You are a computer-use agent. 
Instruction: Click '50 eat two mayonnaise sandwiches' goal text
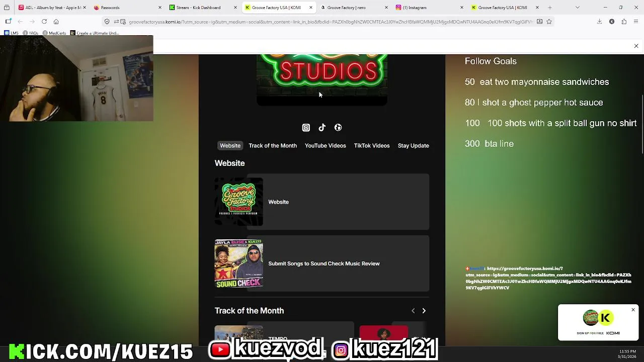coord(537,82)
